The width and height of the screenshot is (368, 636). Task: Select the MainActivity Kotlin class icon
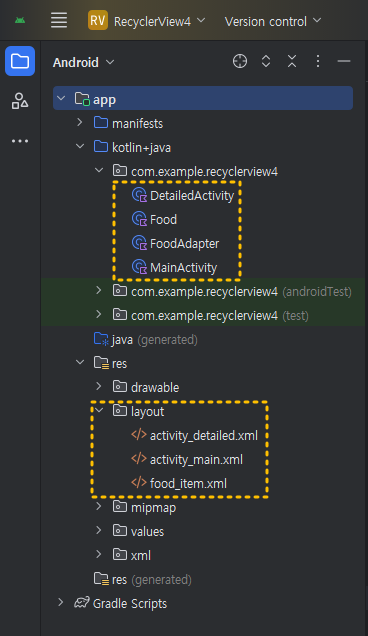(x=139, y=267)
